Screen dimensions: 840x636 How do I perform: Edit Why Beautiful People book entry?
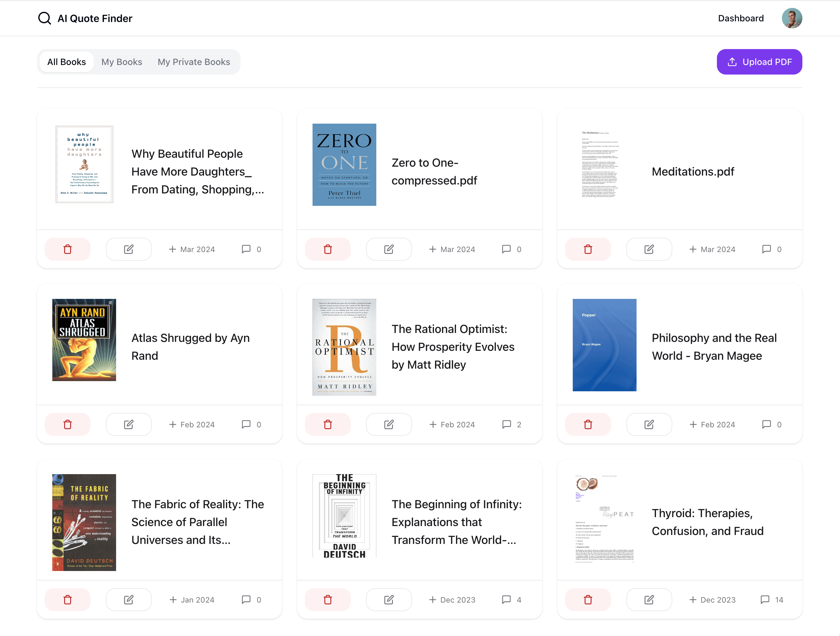(128, 249)
